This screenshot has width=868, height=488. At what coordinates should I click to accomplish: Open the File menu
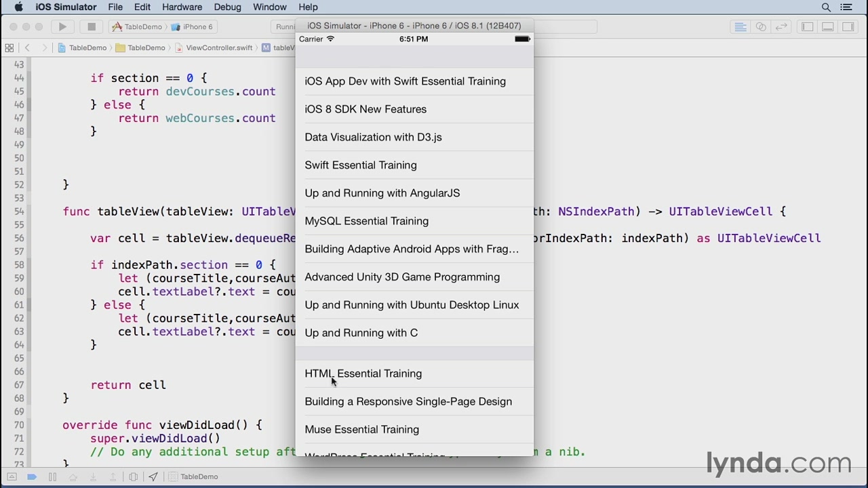pos(115,7)
